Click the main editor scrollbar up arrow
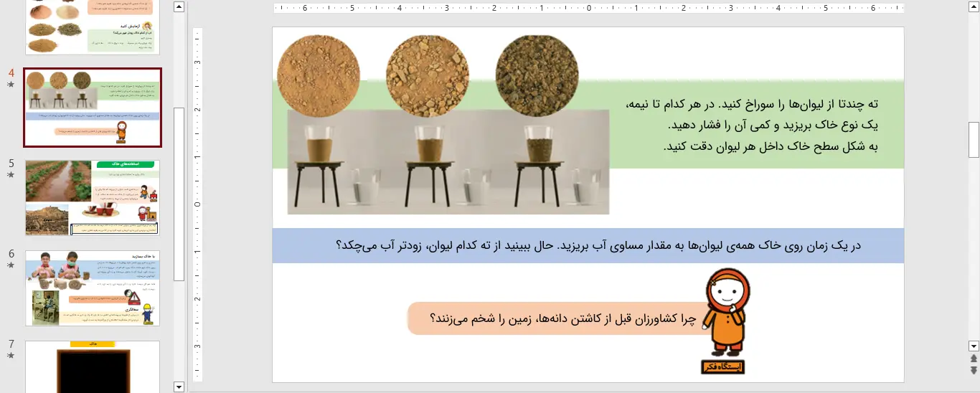The image size is (980, 393). (974, 6)
